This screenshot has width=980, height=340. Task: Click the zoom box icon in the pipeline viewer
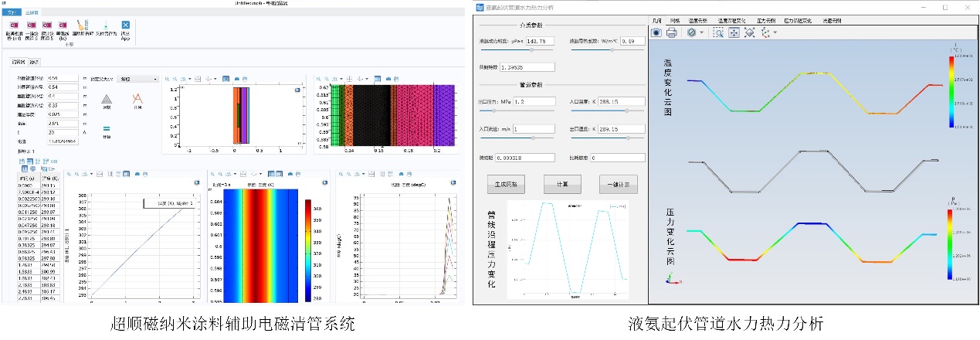(718, 32)
